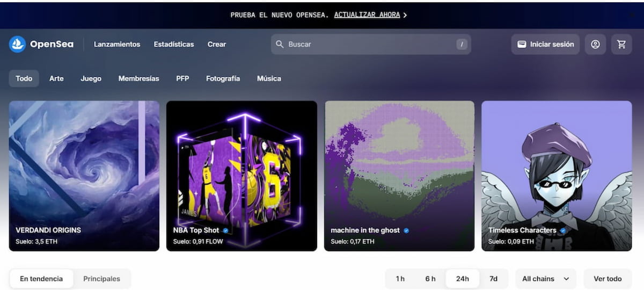Switch to En tendencia toggle

[41, 279]
